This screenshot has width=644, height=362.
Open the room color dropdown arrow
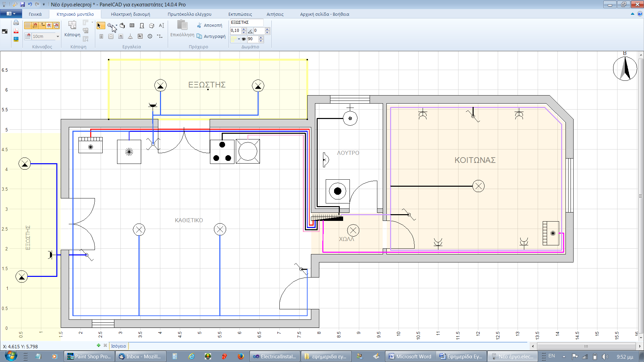239,39
